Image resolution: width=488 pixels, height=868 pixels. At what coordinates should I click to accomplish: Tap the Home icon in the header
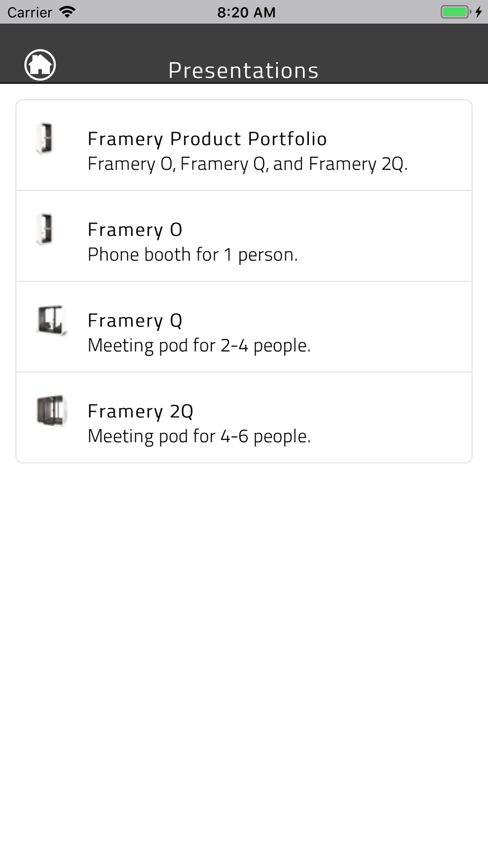click(x=40, y=65)
